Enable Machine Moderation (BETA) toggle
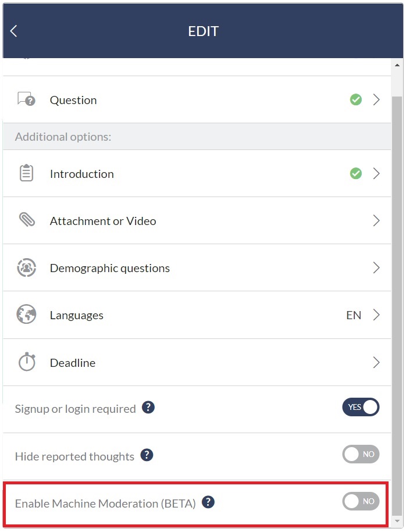The height and width of the screenshot is (532, 406). coord(361,501)
